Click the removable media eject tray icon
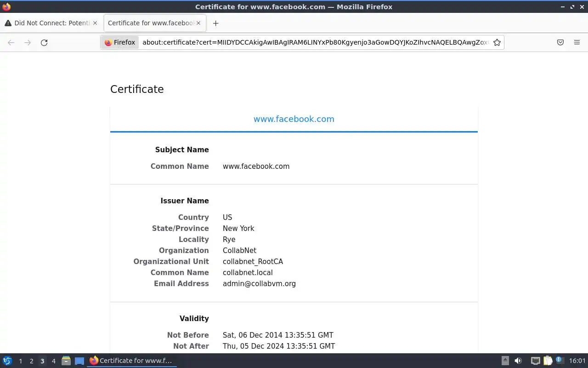The height and width of the screenshot is (368, 588). 505,361
